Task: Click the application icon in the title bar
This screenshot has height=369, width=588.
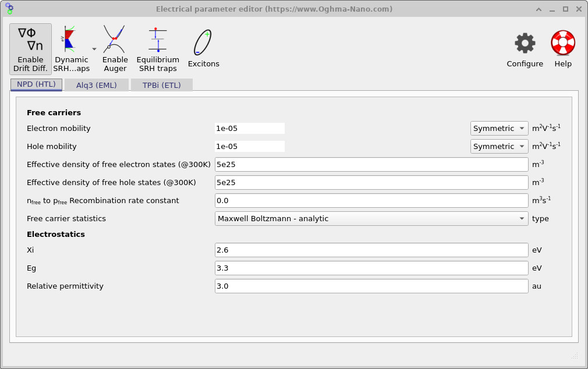Action: 10,9
